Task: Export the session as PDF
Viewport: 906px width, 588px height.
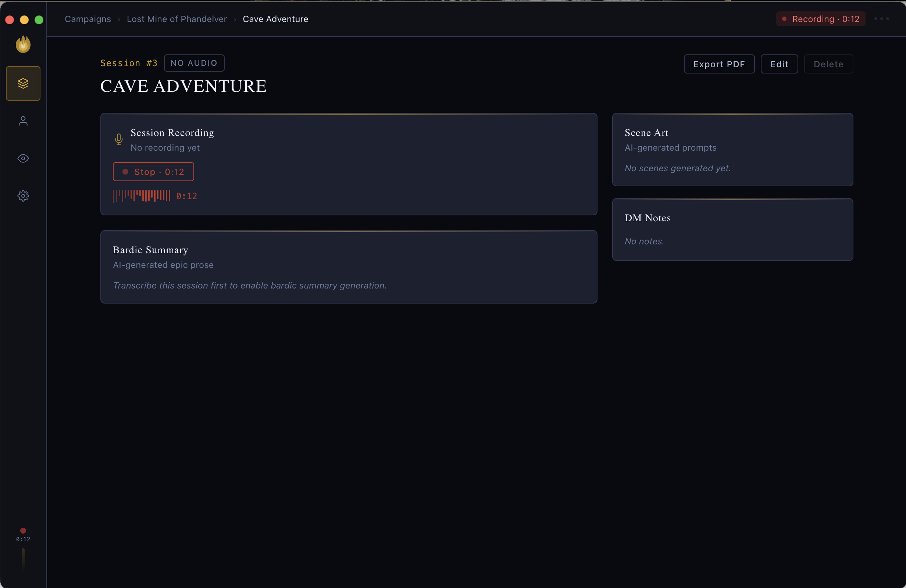Action: point(719,64)
